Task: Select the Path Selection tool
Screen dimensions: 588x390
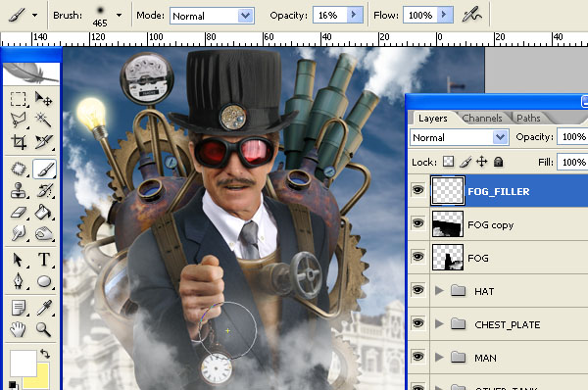Action: pyautogui.click(x=18, y=260)
